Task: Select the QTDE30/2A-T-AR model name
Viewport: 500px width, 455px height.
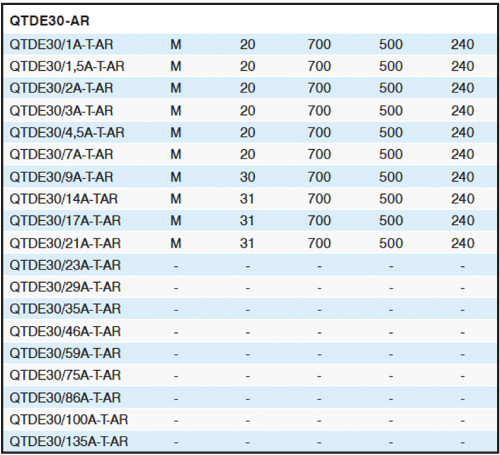Action: click(61, 88)
